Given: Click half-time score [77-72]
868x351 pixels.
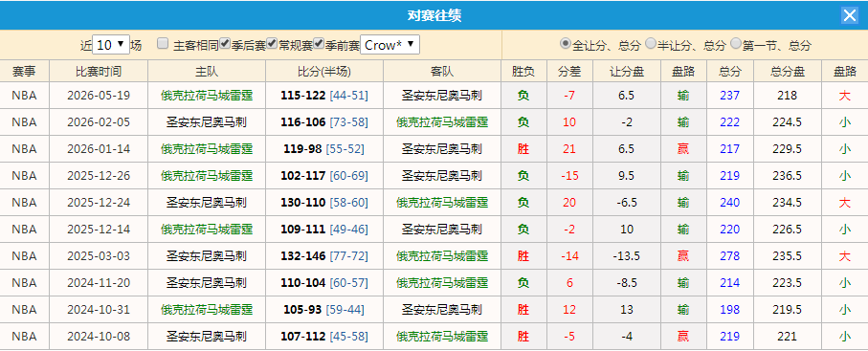Looking at the screenshot, I should [348, 256].
